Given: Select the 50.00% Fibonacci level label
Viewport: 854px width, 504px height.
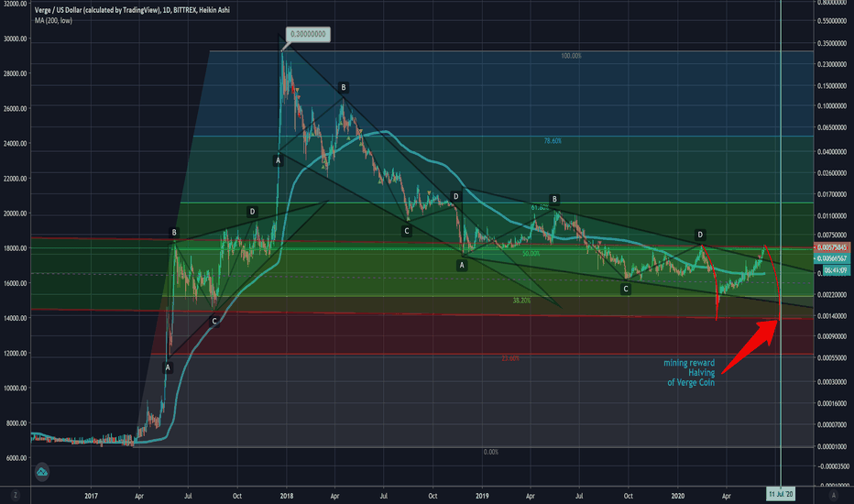Looking at the screenshot, I should [x=531, y=254].
